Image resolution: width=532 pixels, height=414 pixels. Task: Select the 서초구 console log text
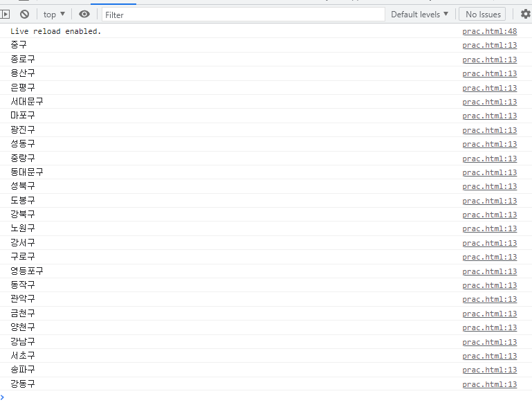tap(22, 355)
